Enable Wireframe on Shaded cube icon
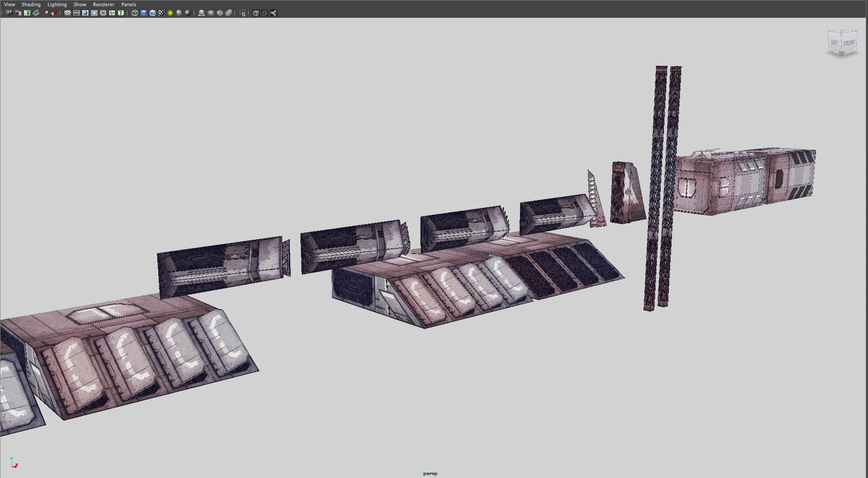This screenshot has width=868, height=478. pyautogui.click(x=152, y=13)
